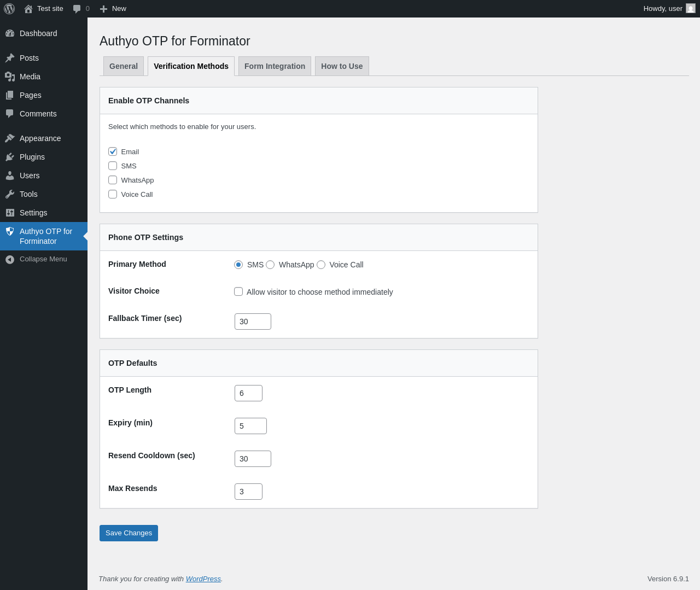Screen dimensions: 700x590
Task: Click the user avatar in admin bar
Action: [x=691, y=9]
